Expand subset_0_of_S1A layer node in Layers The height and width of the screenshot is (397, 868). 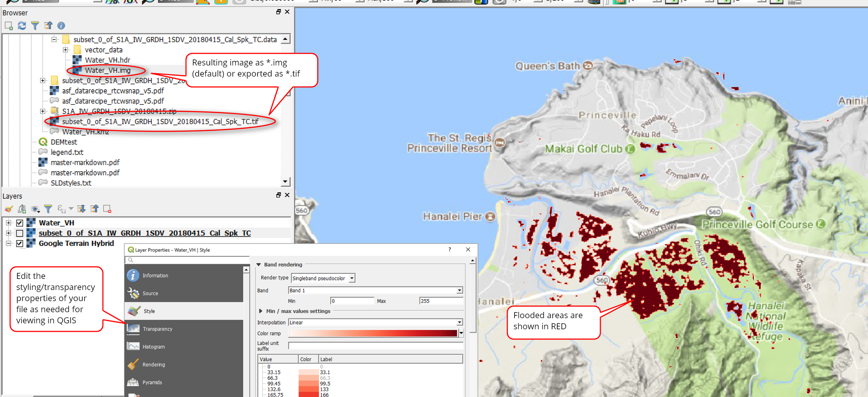click(9, 233)
